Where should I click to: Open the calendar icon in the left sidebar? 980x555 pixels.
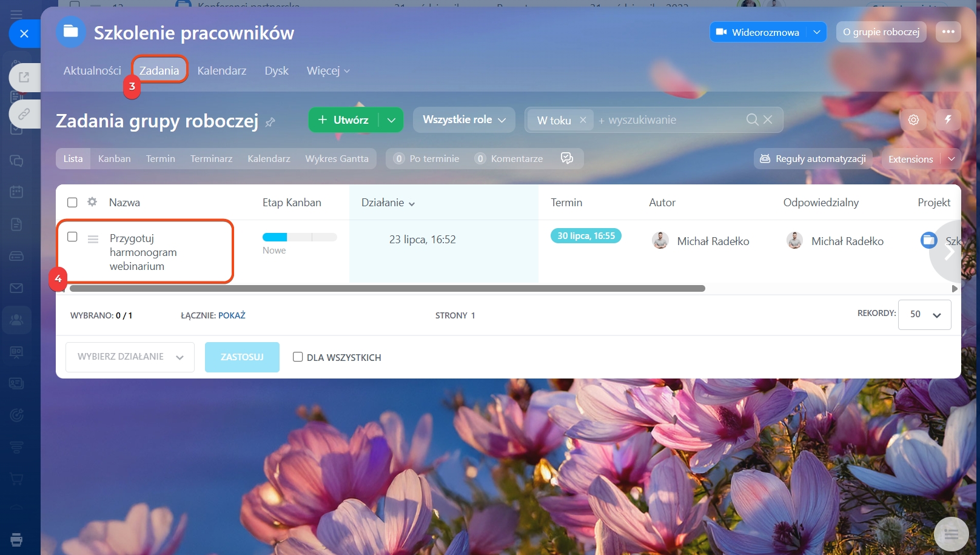[16, 192]
